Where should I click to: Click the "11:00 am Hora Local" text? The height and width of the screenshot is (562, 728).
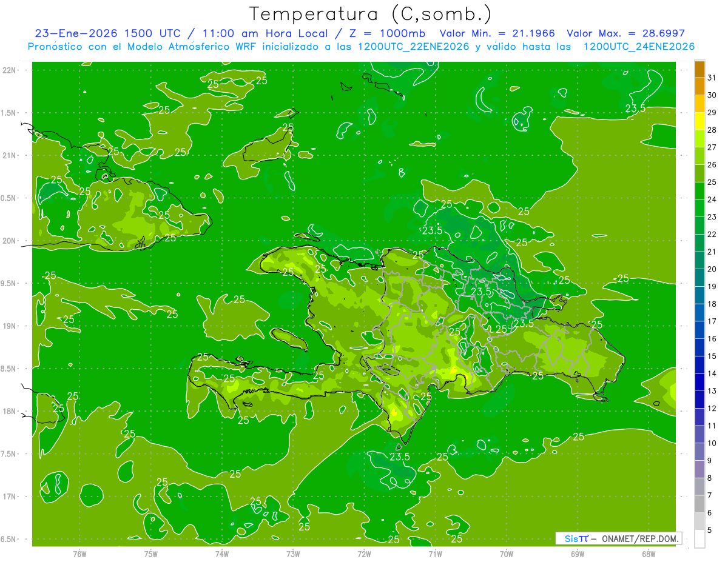click(266, 33)
